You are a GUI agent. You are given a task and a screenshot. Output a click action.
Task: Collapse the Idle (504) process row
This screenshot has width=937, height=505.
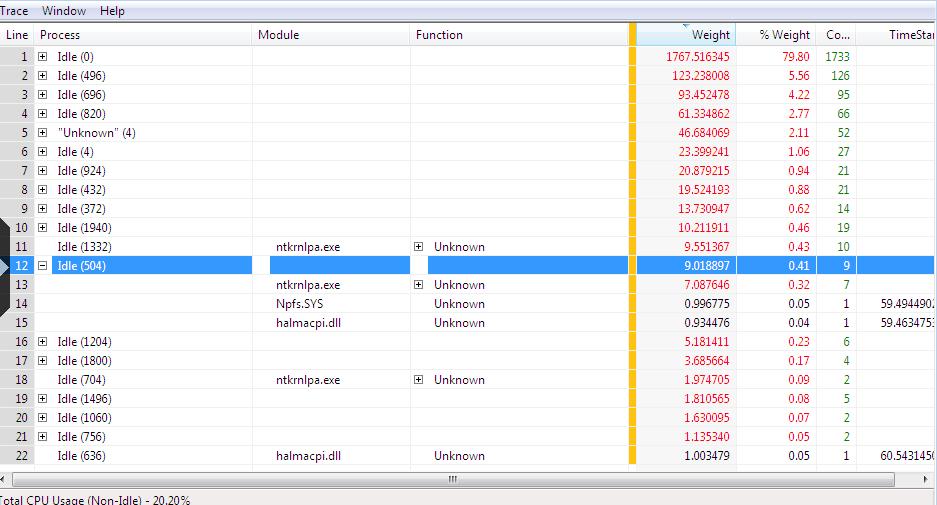43,266
